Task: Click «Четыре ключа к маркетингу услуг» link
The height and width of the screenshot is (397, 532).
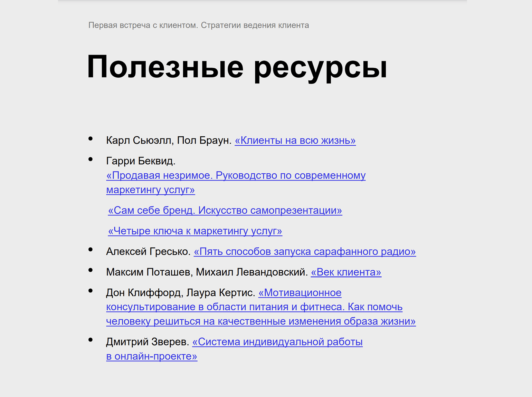Action: point(195,231)
